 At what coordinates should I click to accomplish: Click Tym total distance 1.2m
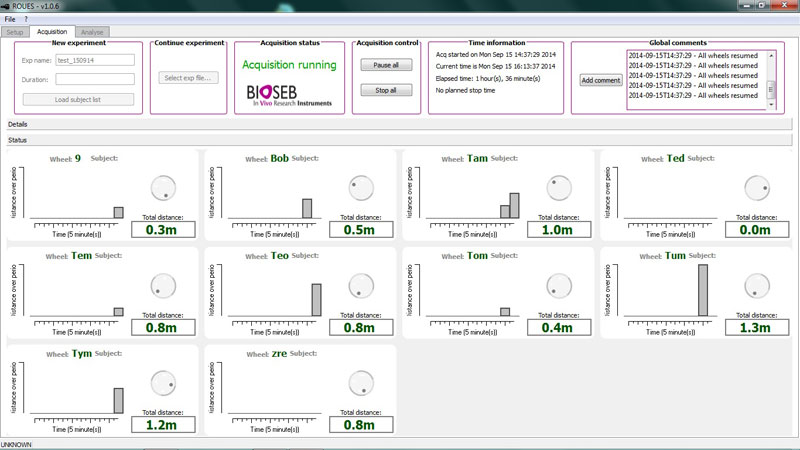coord(163,424)
